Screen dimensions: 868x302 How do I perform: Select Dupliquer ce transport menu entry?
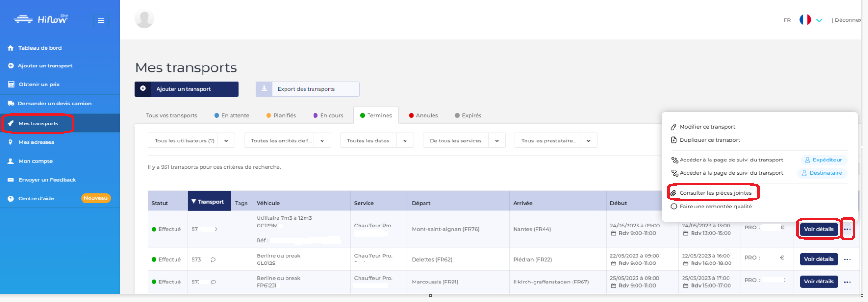705,140
